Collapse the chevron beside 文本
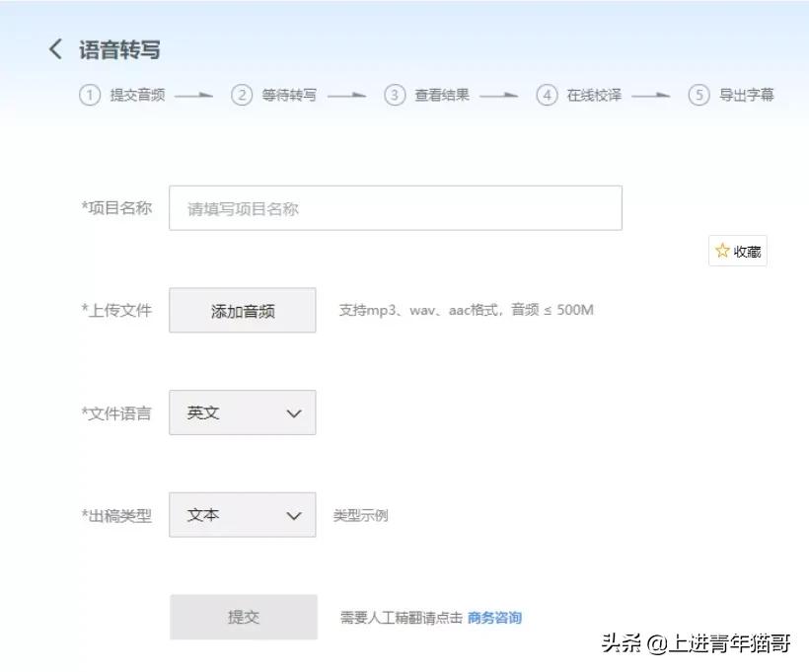Viewport: 809px width, 672px height. click(292, 515)
